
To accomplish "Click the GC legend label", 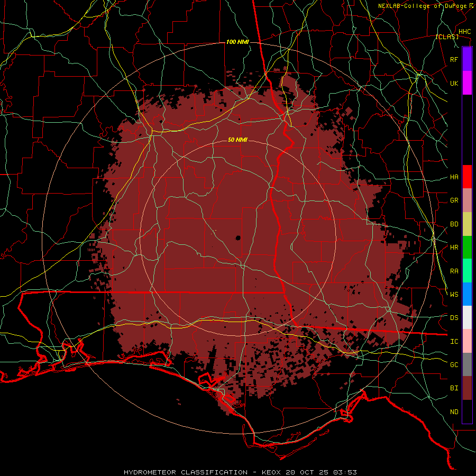I will pos(454,365).
